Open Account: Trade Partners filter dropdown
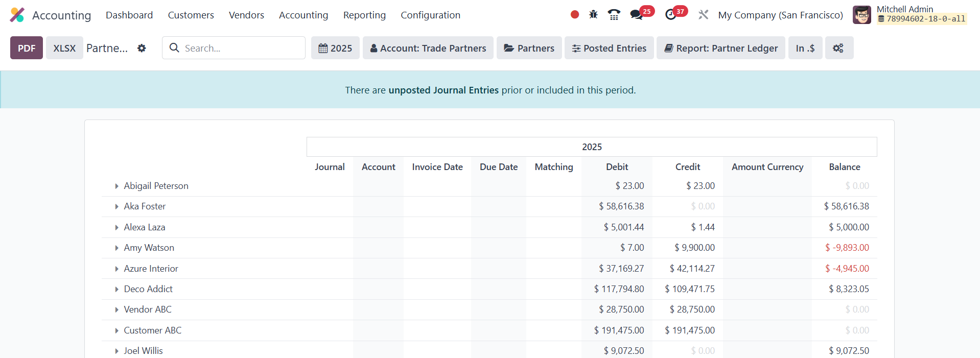 (428, 48)
